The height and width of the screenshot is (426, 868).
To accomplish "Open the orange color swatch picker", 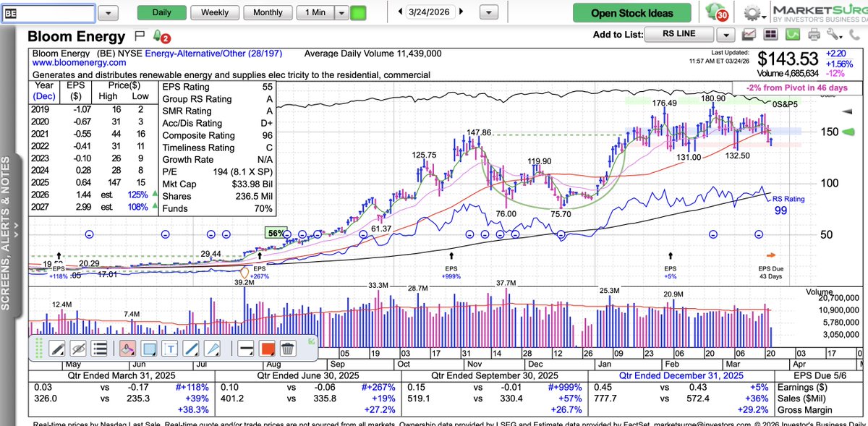I will pos(266,348).
